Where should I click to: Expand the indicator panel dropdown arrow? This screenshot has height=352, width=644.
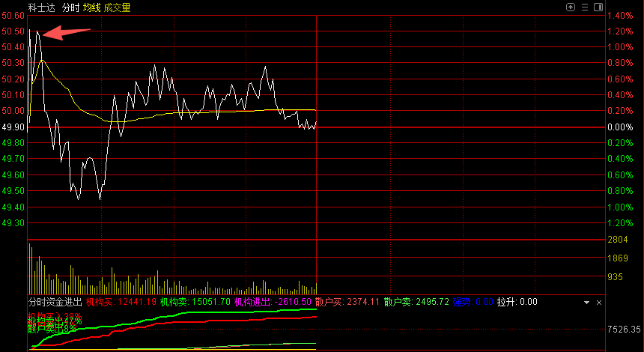coord(586,302)
